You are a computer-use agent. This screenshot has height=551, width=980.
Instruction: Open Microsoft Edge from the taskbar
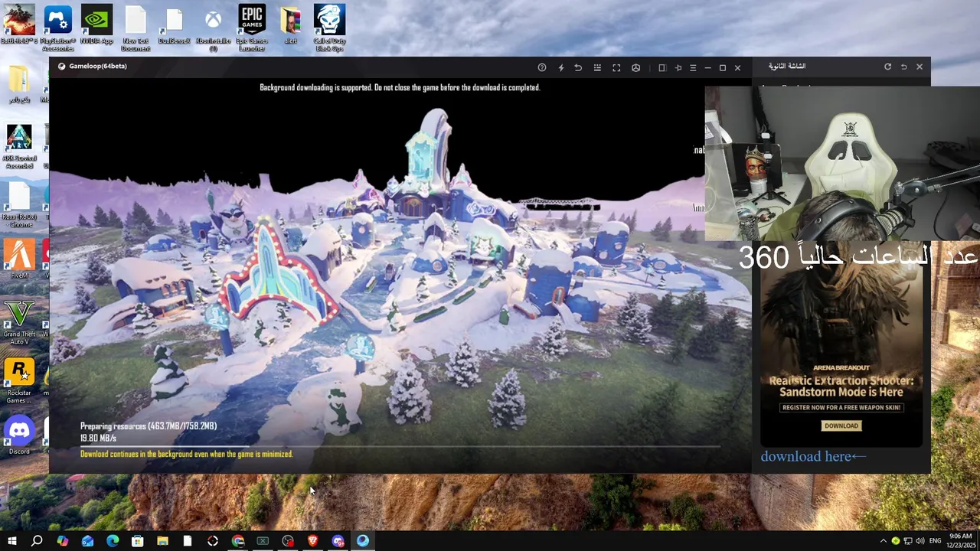coord(113,541)
